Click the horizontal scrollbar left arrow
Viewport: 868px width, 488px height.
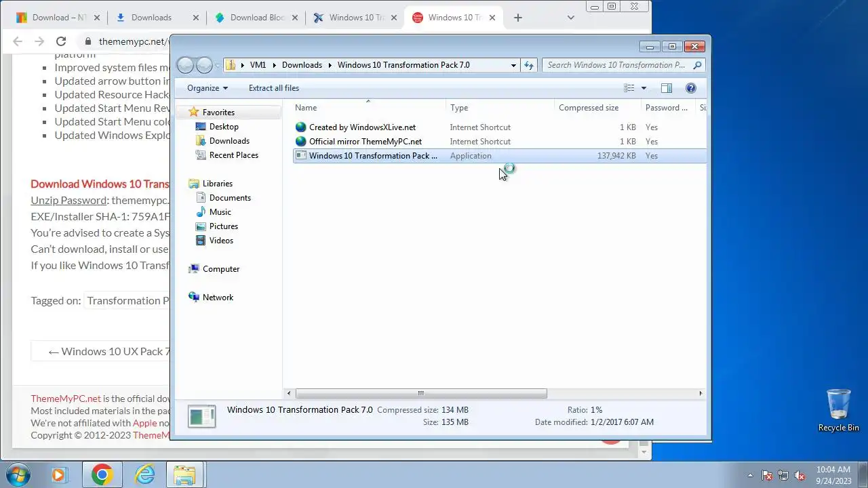(x=290, y=393)
